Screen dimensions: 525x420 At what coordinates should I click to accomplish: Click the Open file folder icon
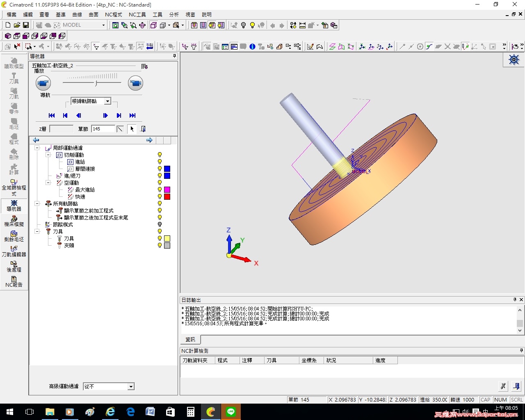coord(17,25)
